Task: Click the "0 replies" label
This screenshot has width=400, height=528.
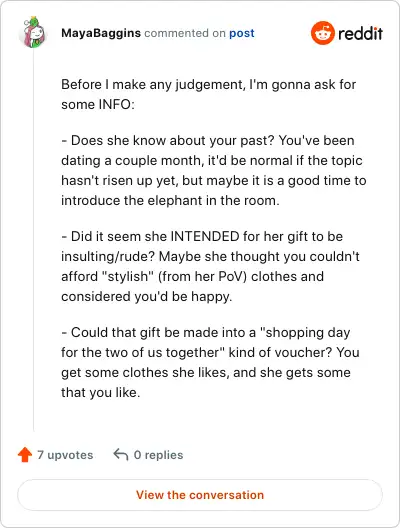Action: point(159,455)
